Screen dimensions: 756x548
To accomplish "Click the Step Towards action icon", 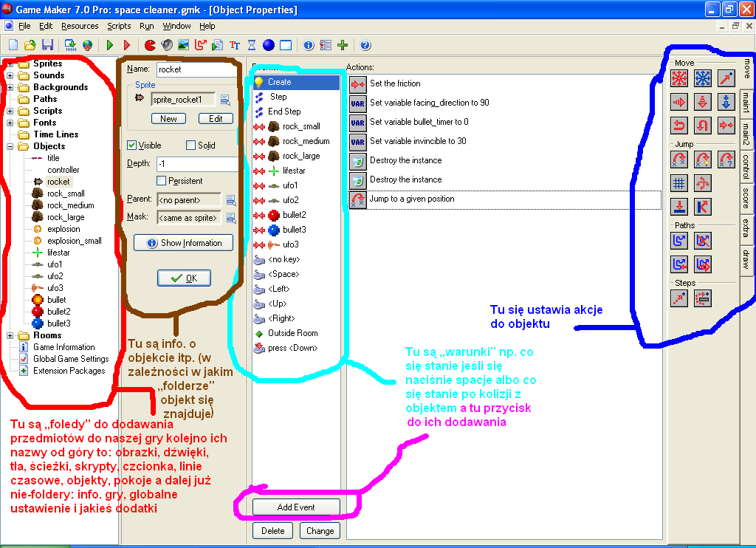I will (679, 298).
